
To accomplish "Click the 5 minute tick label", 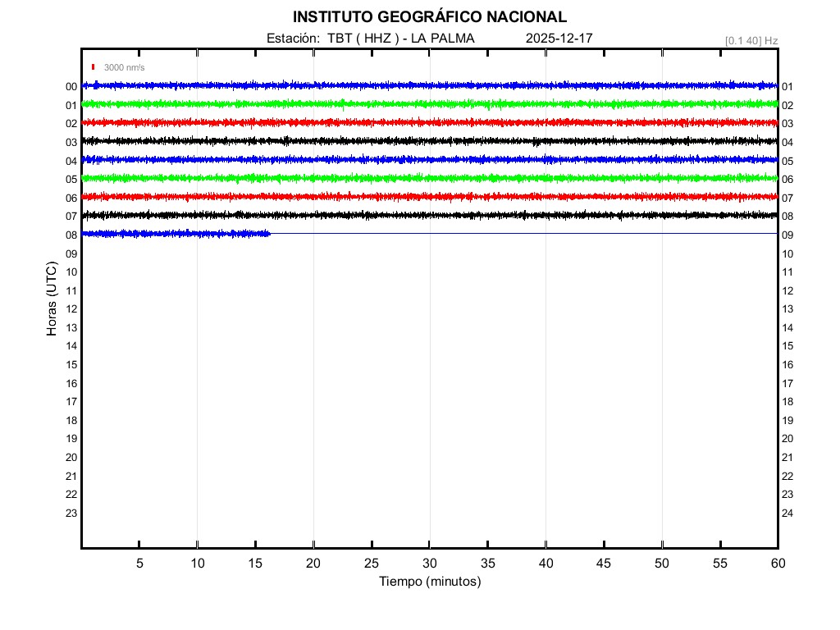I will [x=139, y=564].
